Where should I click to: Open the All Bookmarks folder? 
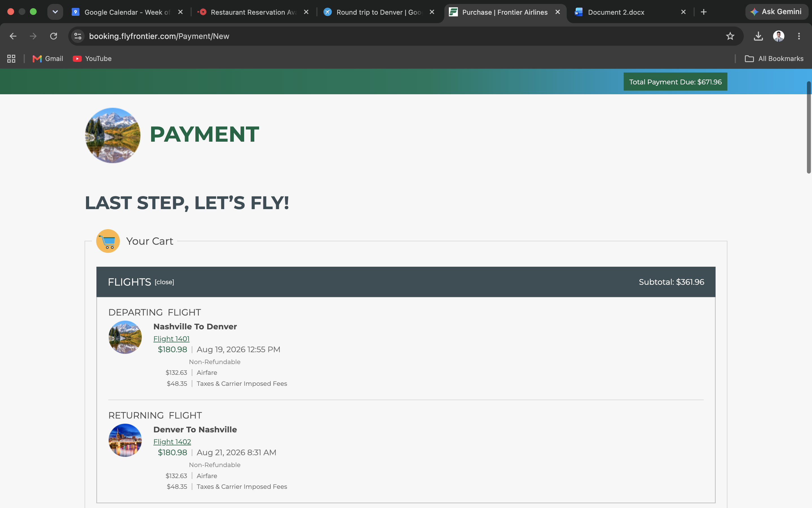point(774,58)
